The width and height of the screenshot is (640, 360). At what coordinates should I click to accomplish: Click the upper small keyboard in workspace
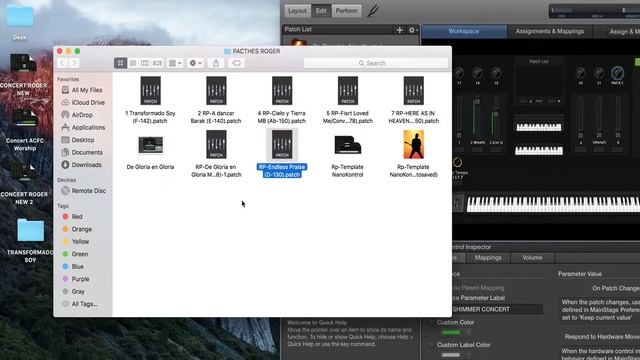(x=538, y=127)
